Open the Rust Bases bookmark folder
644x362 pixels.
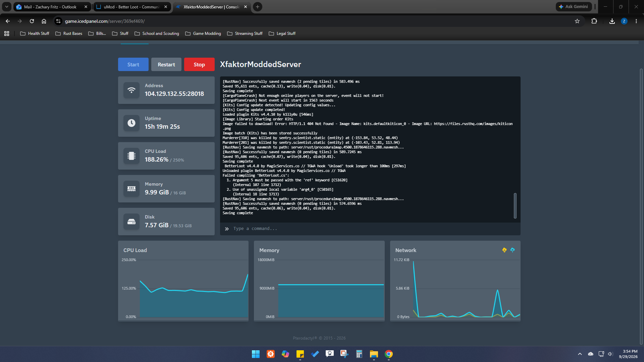69,34
